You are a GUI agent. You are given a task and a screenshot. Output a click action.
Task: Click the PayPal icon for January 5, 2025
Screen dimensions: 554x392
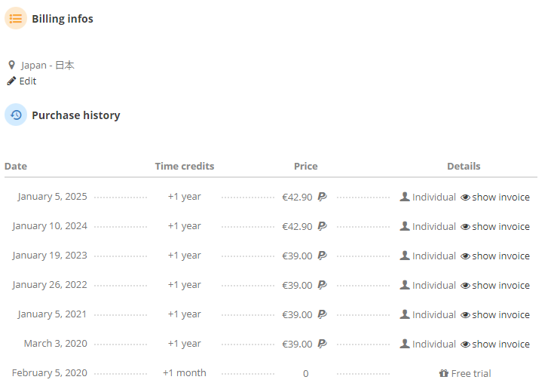coord(322,197)
